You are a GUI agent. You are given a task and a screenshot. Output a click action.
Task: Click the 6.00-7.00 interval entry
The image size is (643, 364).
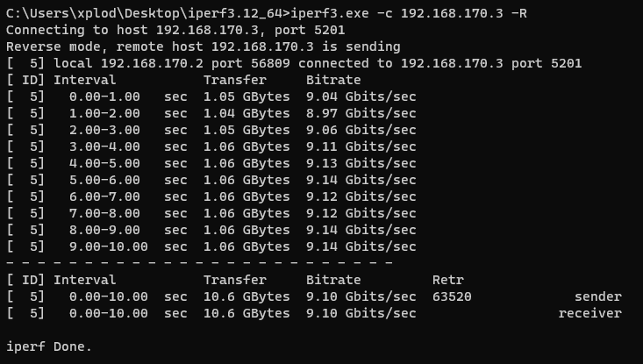(104, 196)
